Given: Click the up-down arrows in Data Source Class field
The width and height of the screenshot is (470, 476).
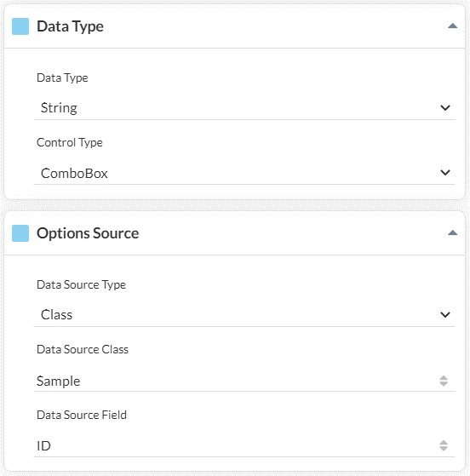Looking at the screenshot, I should (x=444, y=381).
